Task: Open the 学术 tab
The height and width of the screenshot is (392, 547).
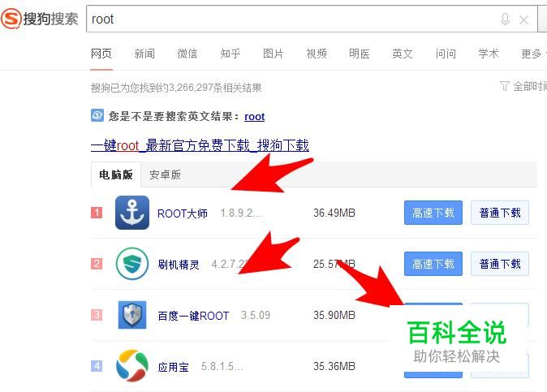Action: point(489,54)
